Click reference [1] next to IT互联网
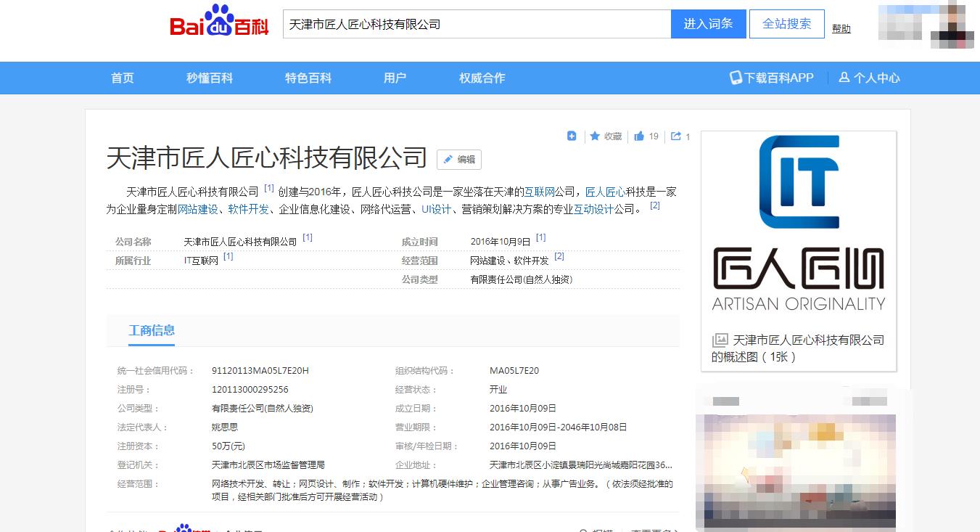980x532 pixels. point(228,256)
